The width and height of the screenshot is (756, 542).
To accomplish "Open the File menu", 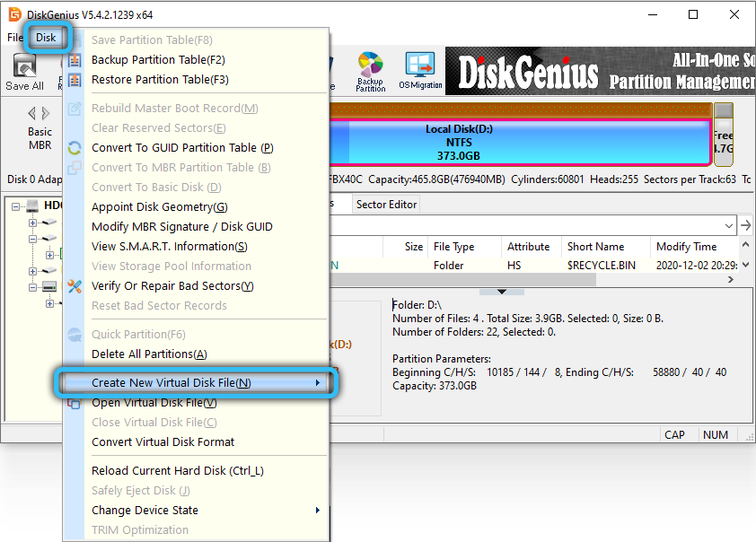I will pyautogui.click(x=14, y=38).
